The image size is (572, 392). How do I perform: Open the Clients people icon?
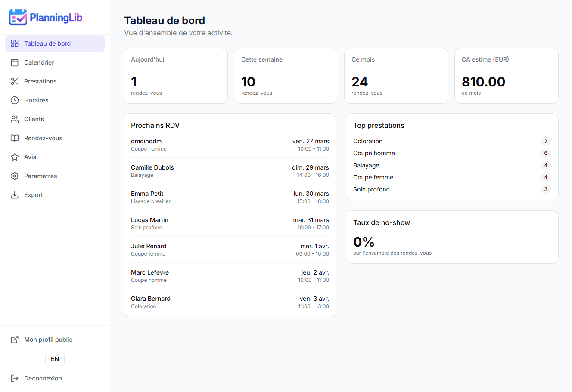tap(14, 119)
